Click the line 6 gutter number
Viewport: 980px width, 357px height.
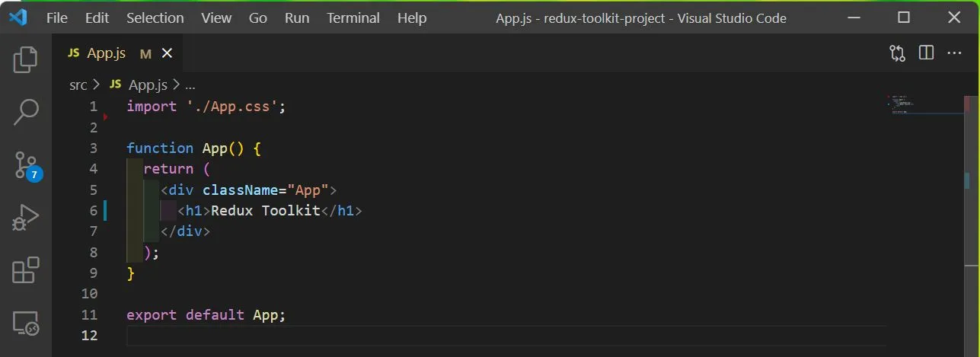93,211
